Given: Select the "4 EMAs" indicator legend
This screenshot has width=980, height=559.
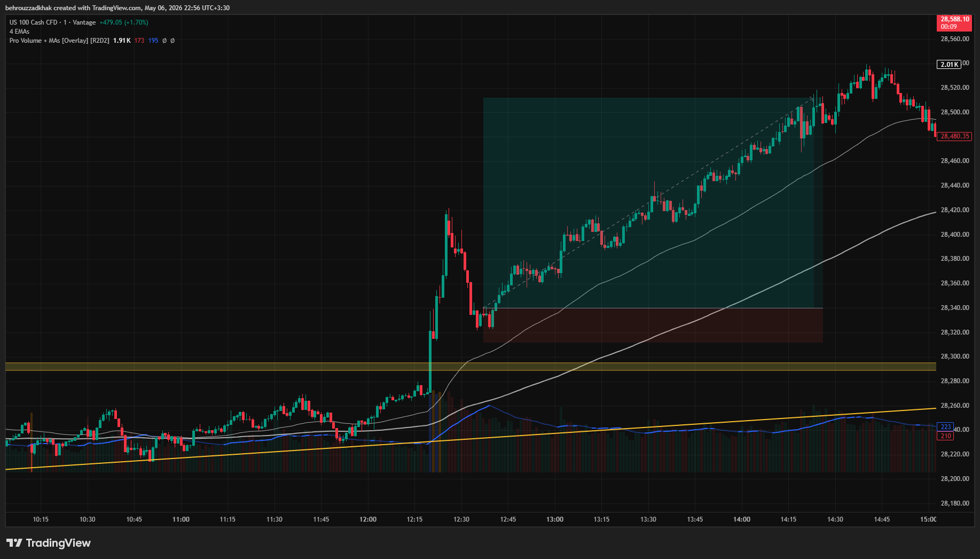Looking at the screenshot, I should pos(19,32).
